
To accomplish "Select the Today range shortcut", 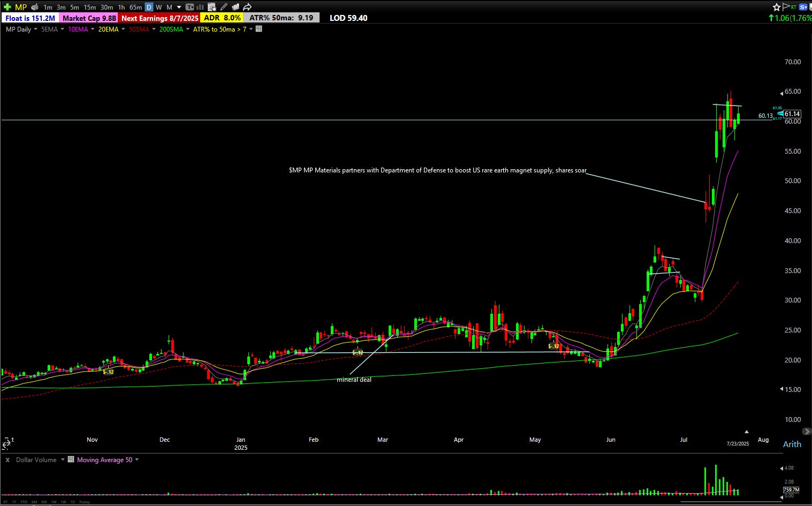I will (84, 502).
